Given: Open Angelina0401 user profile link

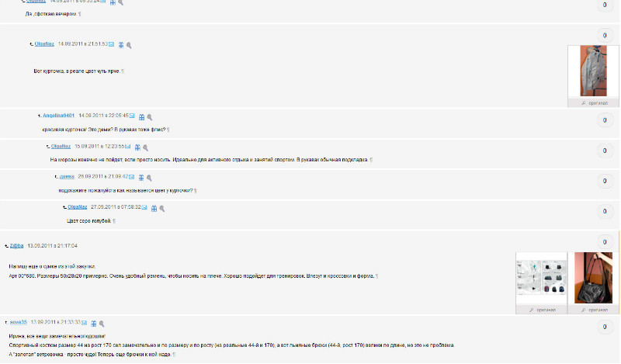Looking at the screenshot, I should pos(59,116).
